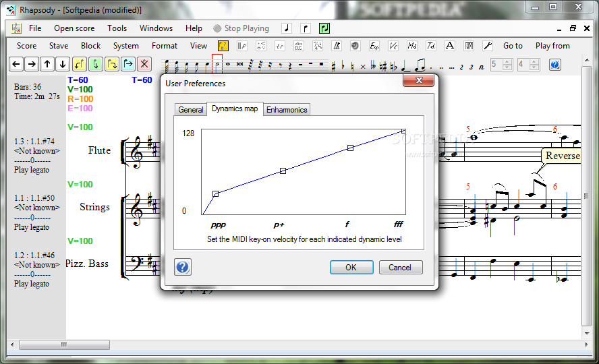Image resolution: width=599 pixels, height=364 pixels.
Task: Select the breve note duration
Action: [x=239, y=64]
